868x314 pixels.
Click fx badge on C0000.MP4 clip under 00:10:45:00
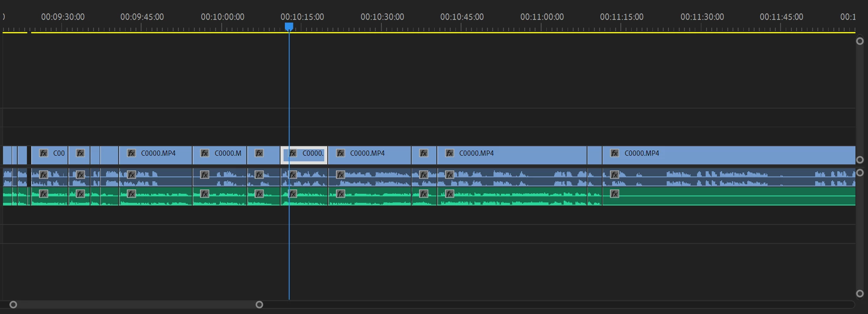point(450,153)
